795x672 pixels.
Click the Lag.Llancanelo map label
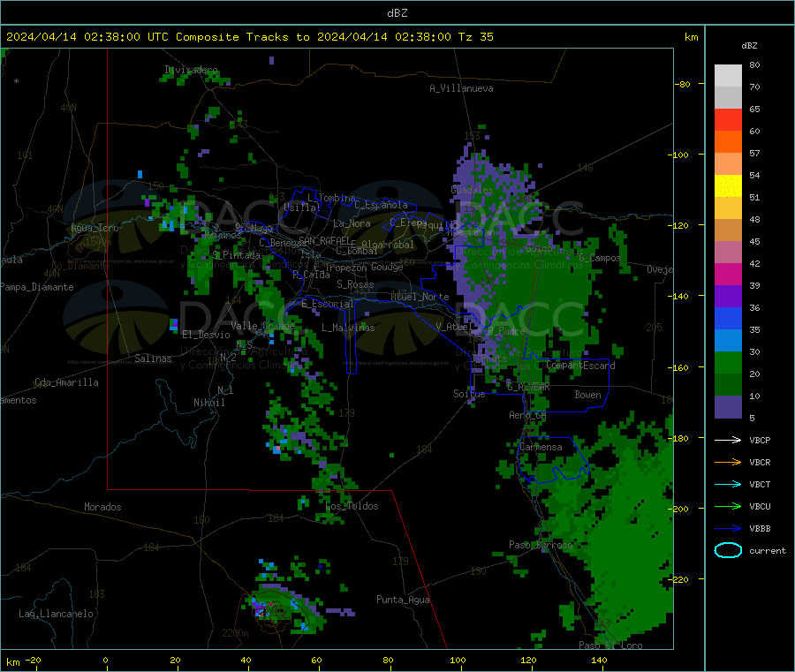(x=56, y=614)
